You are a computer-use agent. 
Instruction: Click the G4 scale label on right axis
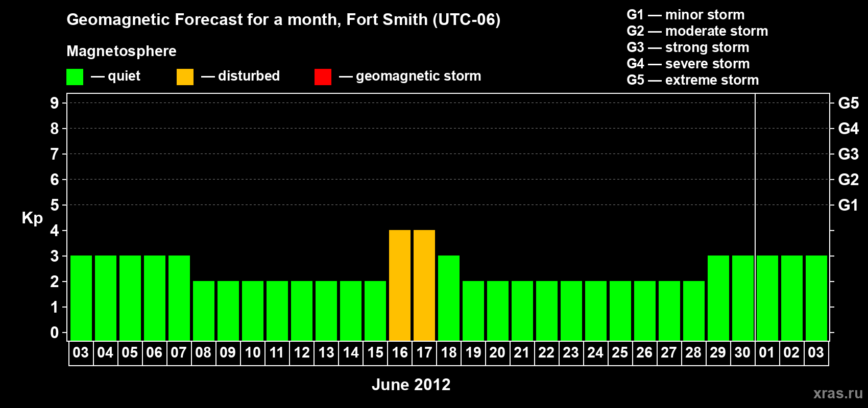pos(849,129)
